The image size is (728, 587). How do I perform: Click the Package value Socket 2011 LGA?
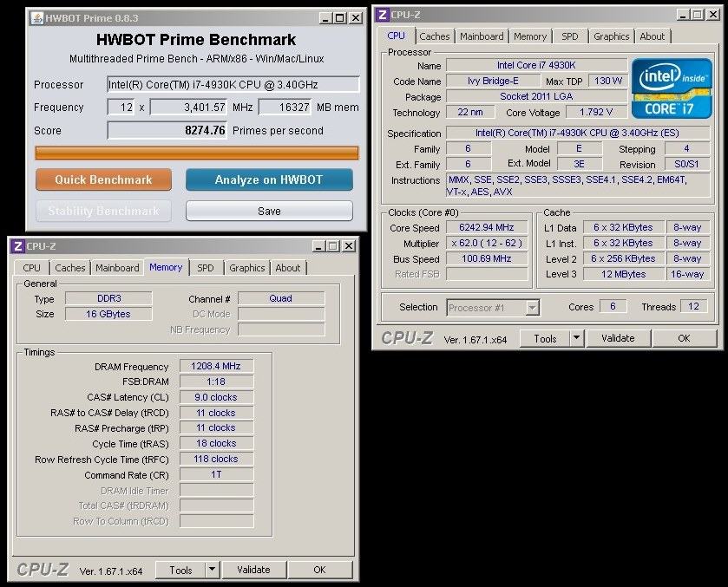pyautogui.click(x=536, y=96)
